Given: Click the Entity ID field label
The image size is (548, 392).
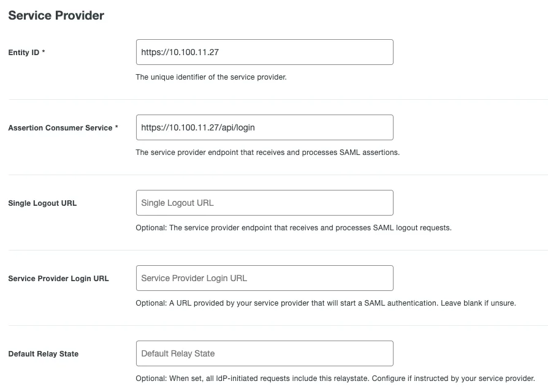Looking at the screenshot, I should coord(24,52).
